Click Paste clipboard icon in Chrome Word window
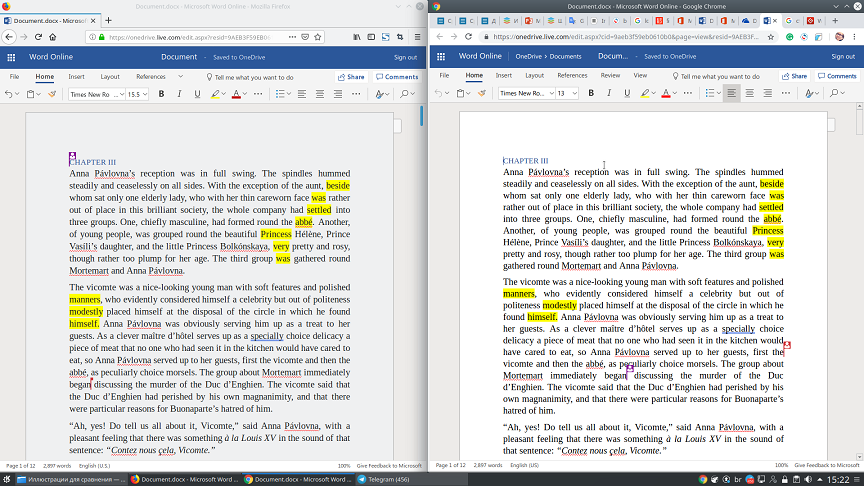Screen dimensions: 864x486 [x=461, y=93]
